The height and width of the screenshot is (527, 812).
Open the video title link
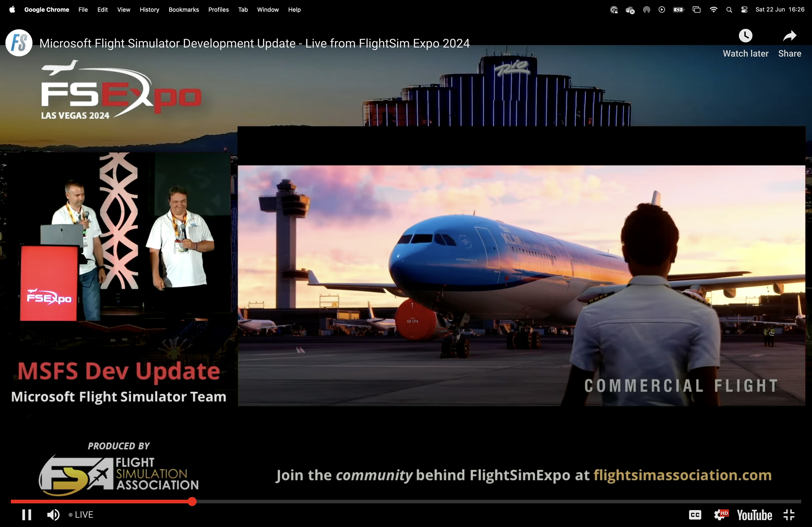point(254,43)
